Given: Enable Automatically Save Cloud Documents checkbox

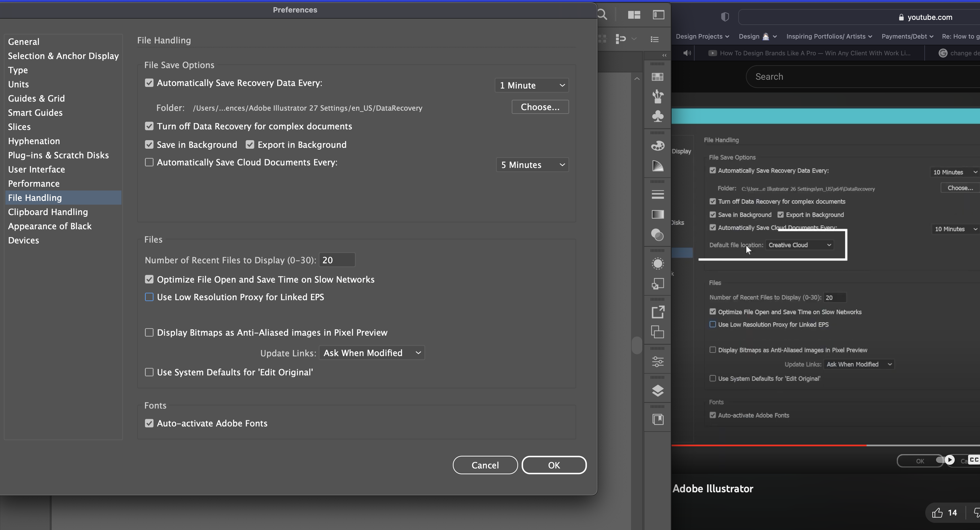Looking at the screenshot, I should tap(149, 163).
